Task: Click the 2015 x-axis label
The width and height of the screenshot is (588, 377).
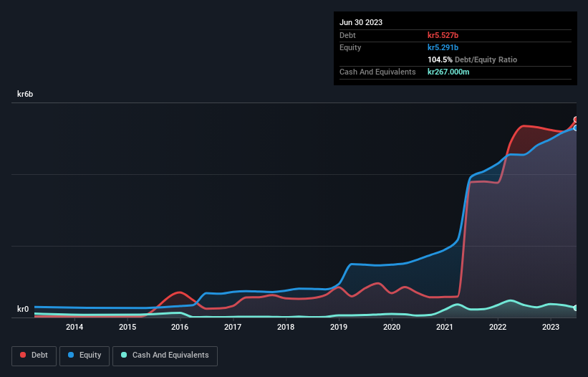Action: [x=127, y=327]
